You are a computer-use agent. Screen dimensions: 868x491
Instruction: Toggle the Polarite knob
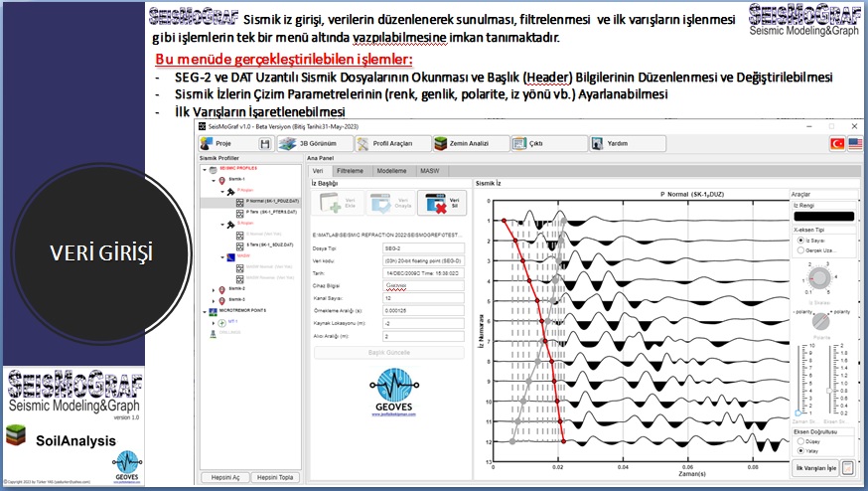click(820, 321)
